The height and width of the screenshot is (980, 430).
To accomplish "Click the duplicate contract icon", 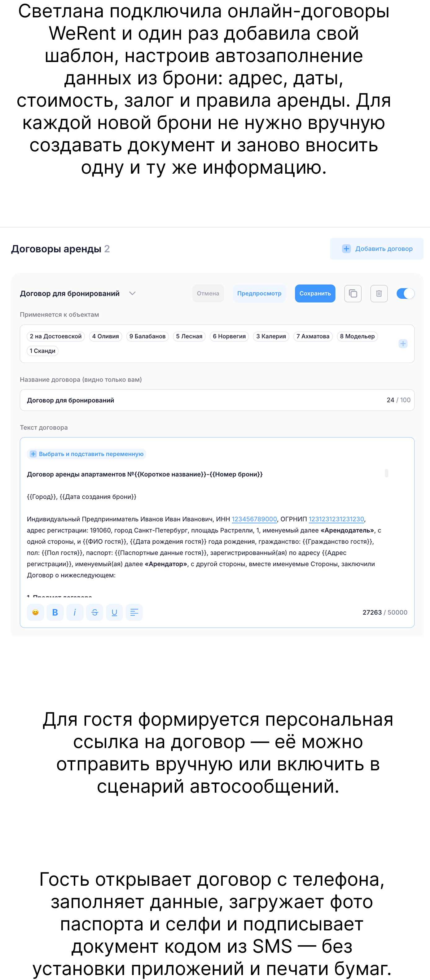I will (x=353, y=293).
